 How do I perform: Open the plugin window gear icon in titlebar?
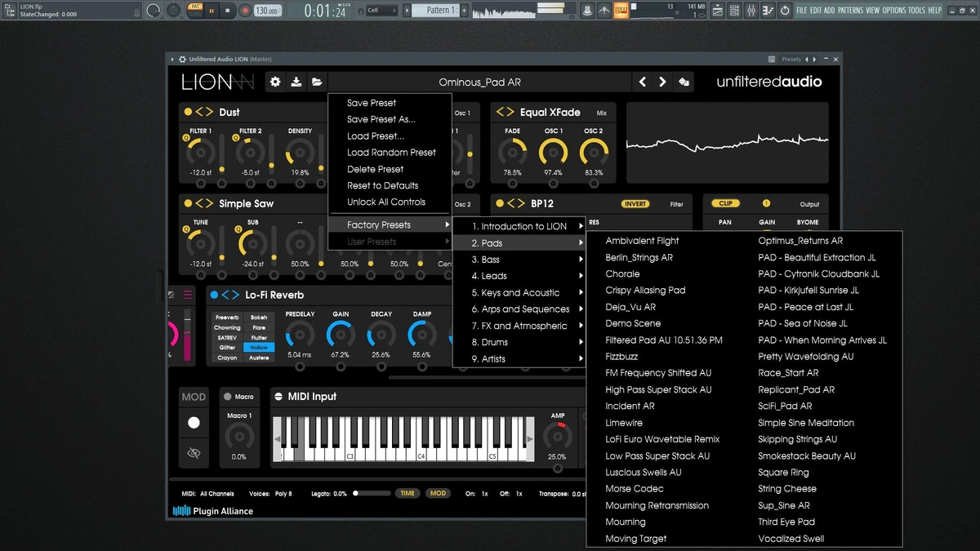[x=181, y=59]
